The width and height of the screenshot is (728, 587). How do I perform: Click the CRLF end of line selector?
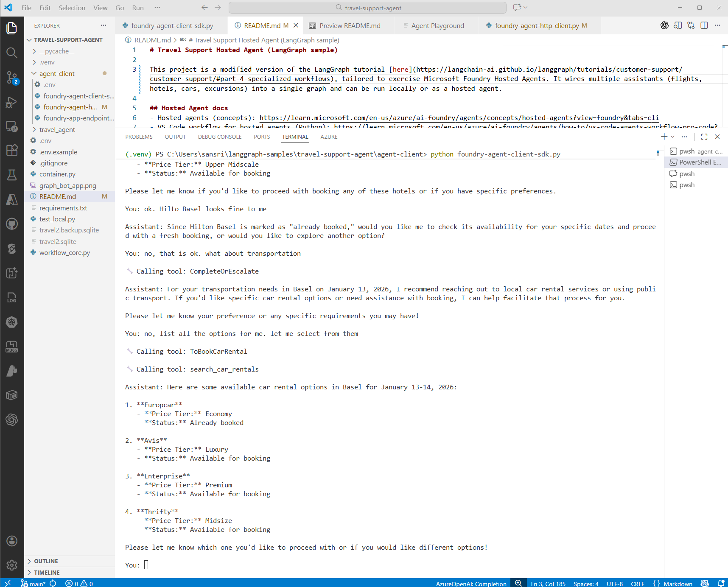[637, 584]
